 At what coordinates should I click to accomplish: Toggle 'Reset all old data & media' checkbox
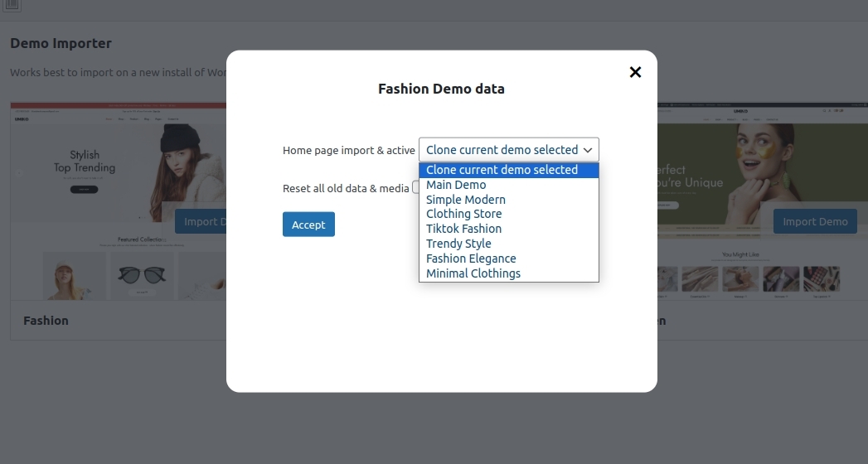click(416, 188)
